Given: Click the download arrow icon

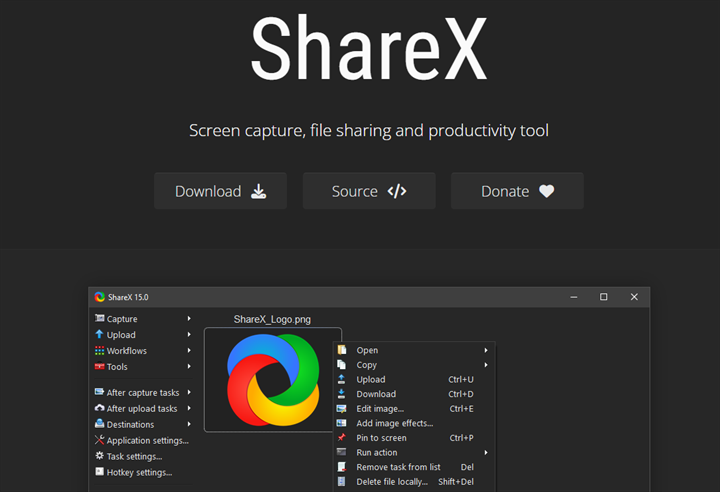Looking at the screenshot, I should 258,191.
